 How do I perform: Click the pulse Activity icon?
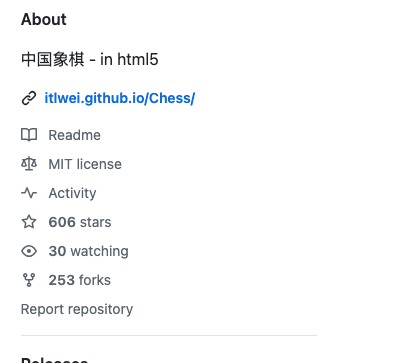tap(29, 193)
